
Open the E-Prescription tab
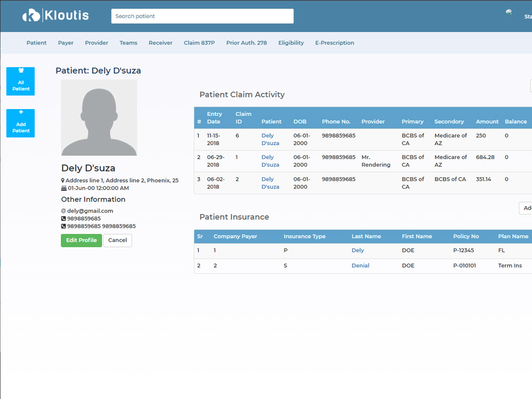(335, 43)
